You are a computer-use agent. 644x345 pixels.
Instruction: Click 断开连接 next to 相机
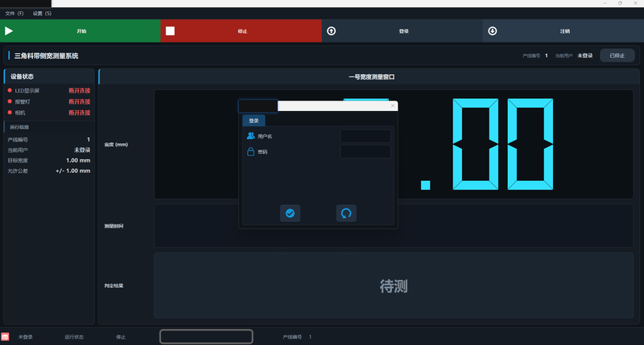(x=79, y=113)
